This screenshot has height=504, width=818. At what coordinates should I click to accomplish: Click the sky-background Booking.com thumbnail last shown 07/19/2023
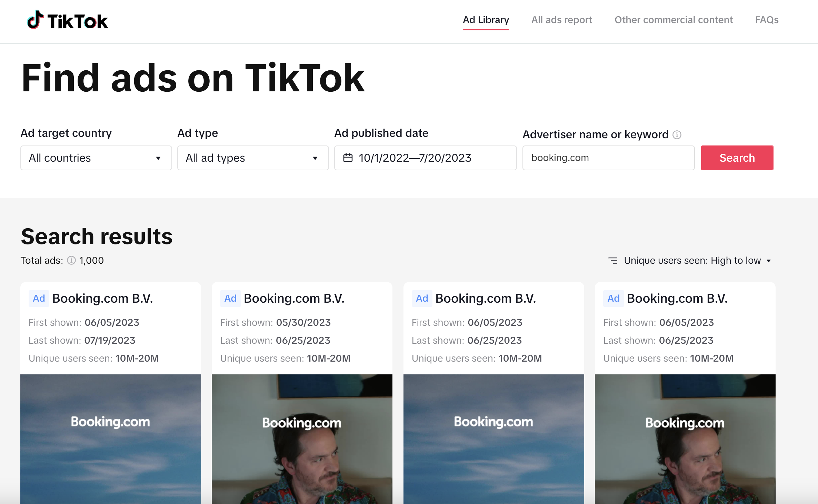click(x=111, y=439)
